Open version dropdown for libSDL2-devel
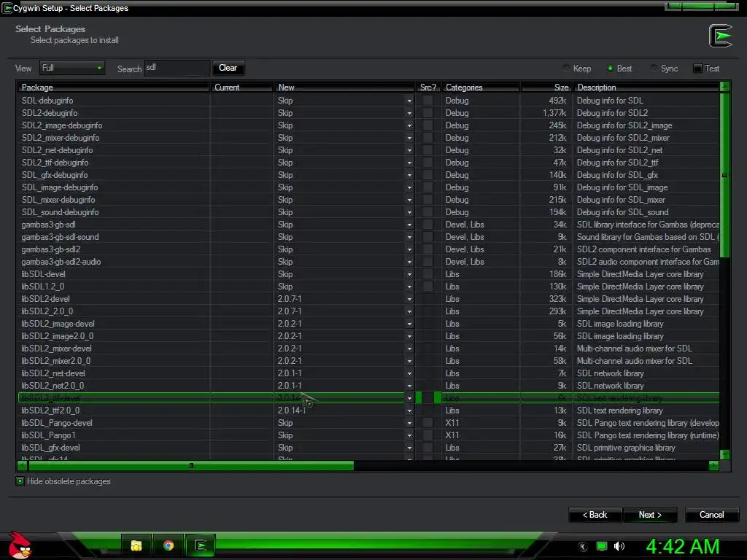Screen dimensions: 747x560 tap(409, 298)
